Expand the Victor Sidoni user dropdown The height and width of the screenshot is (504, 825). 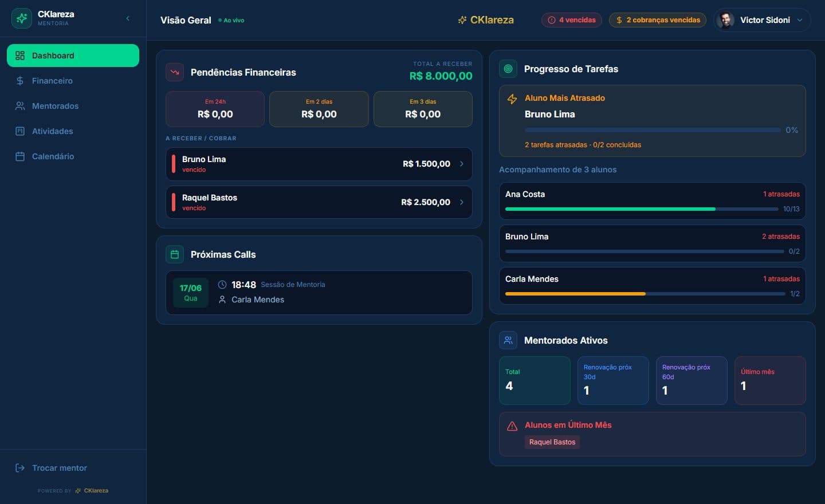pyautogui.click(x=800, y=20)
